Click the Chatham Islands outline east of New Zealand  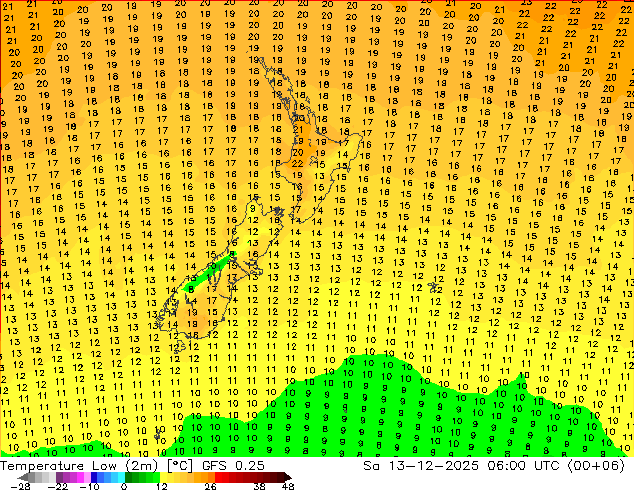tap(434, 287)
